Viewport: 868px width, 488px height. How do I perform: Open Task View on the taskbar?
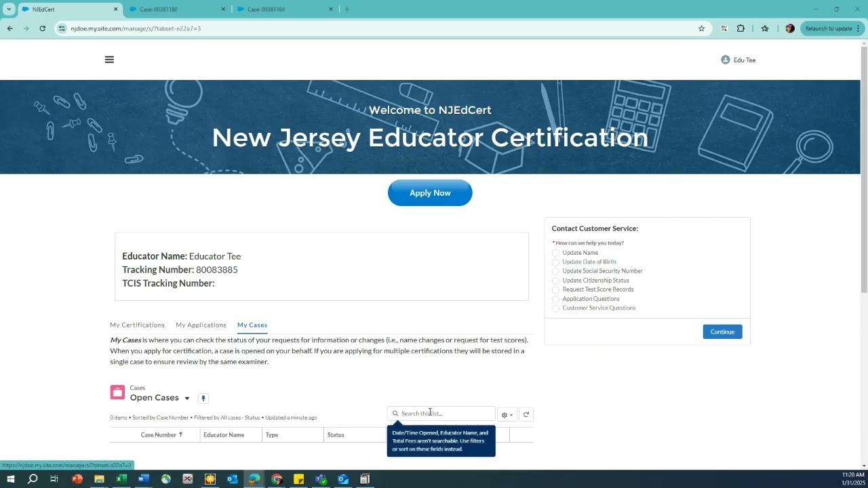[54, 479]
